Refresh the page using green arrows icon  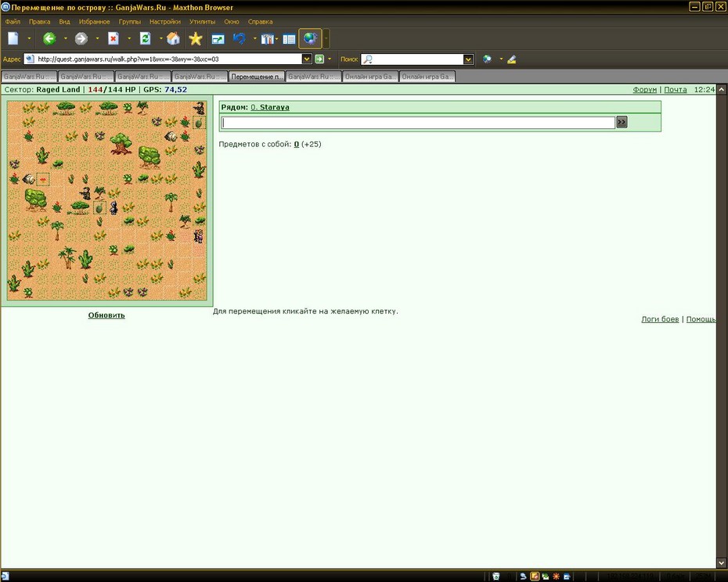coord(145,38)
